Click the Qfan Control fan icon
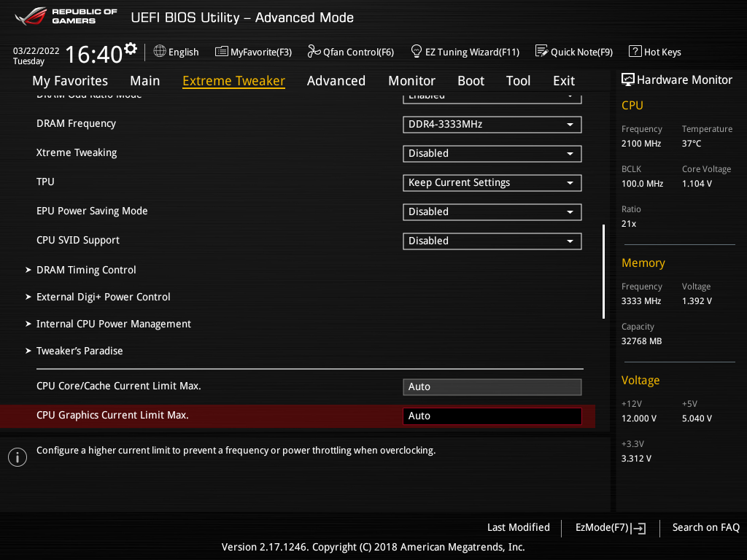The width and height of the screenshot is (747, 560). [x=314, y=51]
